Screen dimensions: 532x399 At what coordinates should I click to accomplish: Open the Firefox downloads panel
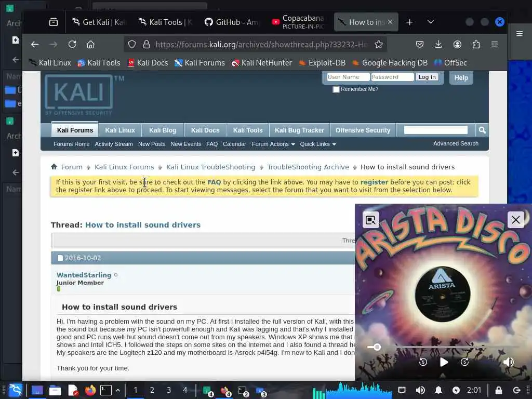pyautogui.click(x=438, y=45)
